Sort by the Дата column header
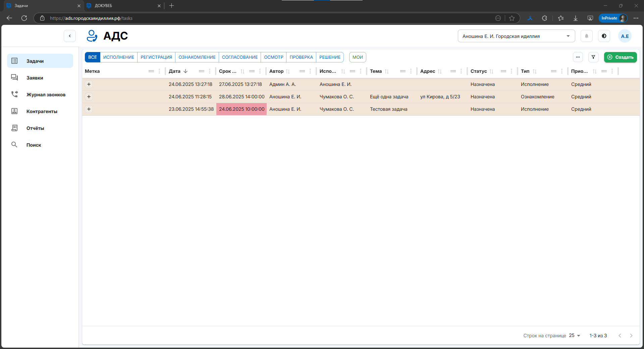 tap(175, 71)
